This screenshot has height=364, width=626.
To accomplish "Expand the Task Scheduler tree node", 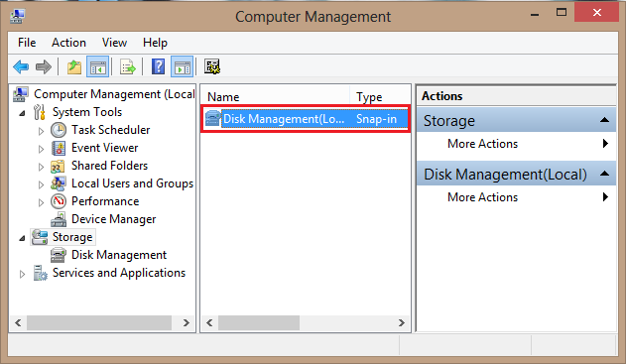I will pyautogui.click(x=41, y=131).
